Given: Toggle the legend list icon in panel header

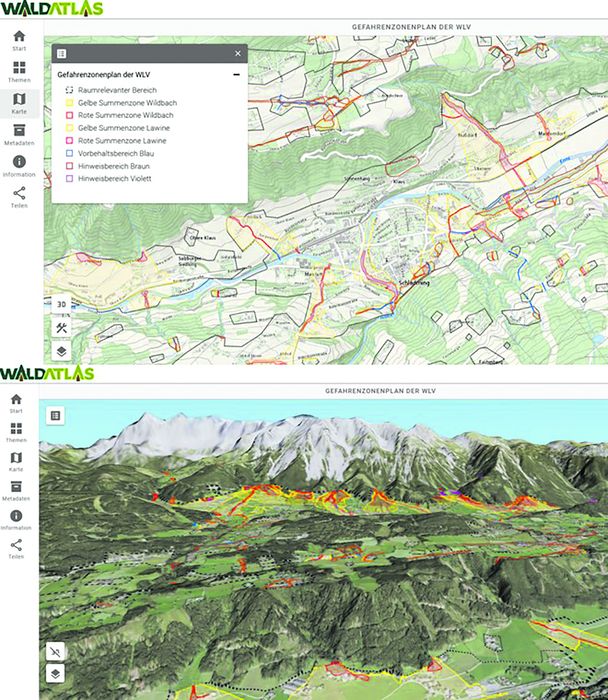Looking at the screenshot, I should [x=62, y=54].
